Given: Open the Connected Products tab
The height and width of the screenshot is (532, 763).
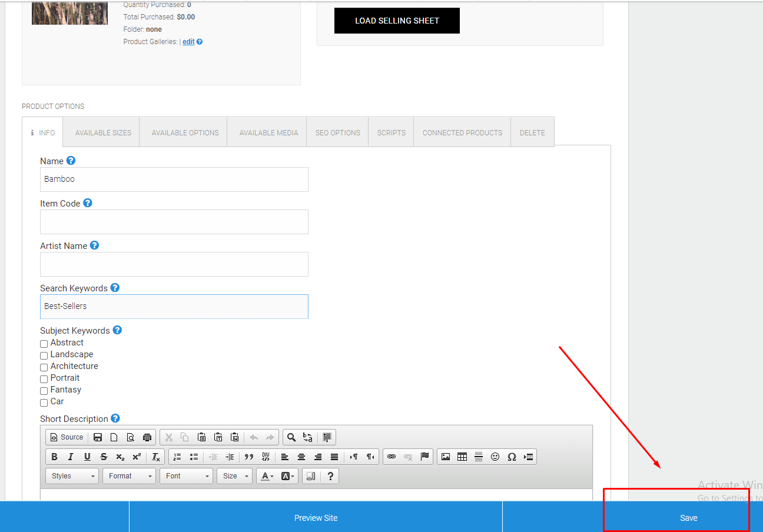Looking at the screenshot, I should pos(463,133).
